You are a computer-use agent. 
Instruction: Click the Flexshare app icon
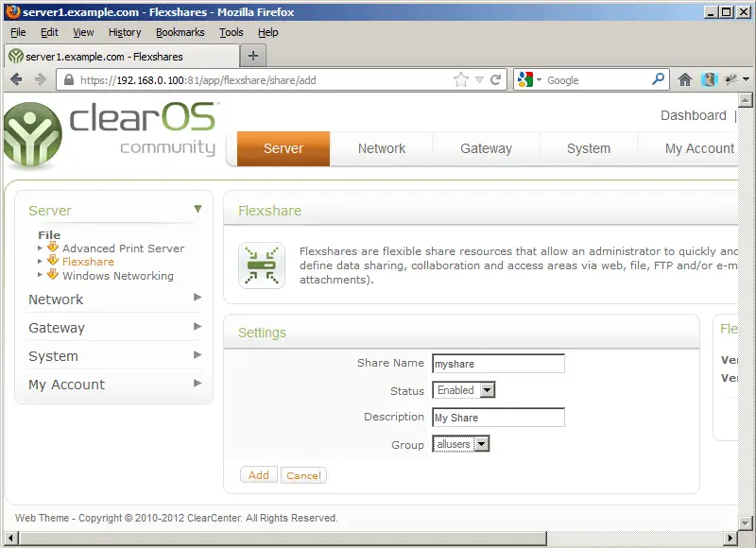262,265
